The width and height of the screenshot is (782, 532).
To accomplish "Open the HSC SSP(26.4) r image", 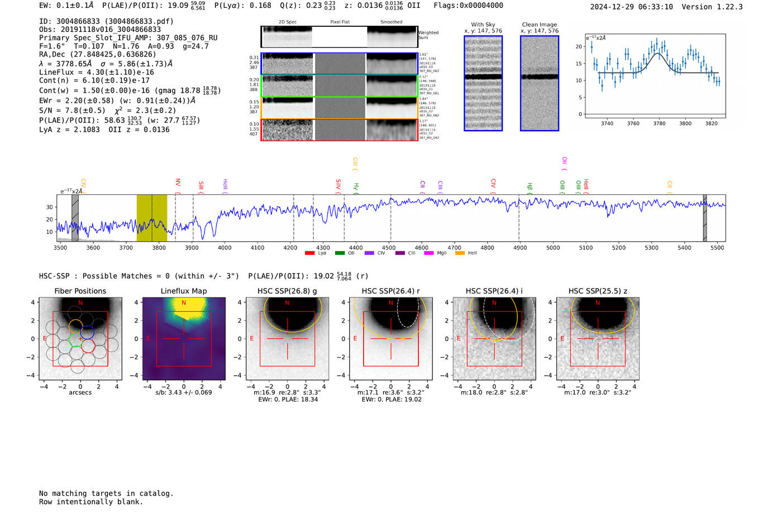I will click(391, 338).
